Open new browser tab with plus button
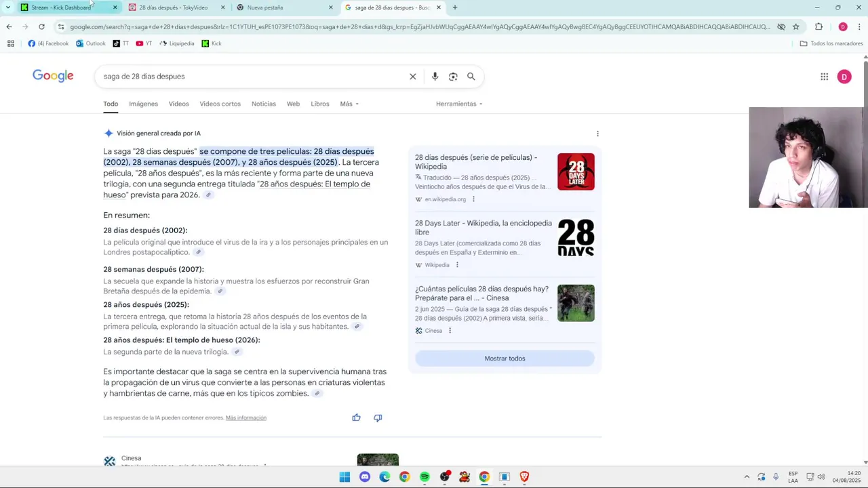The height and width of the screenshot is (488, 868). tap(455, 7)
